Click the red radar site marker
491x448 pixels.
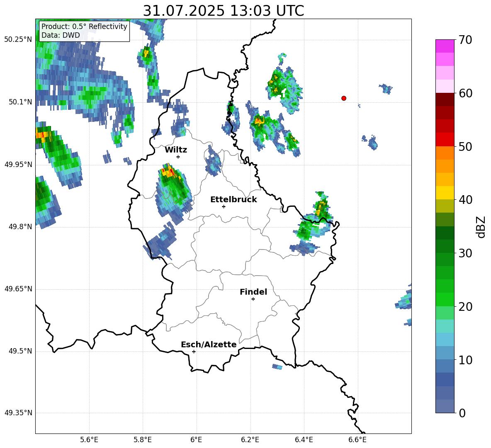tap(344, 98)
